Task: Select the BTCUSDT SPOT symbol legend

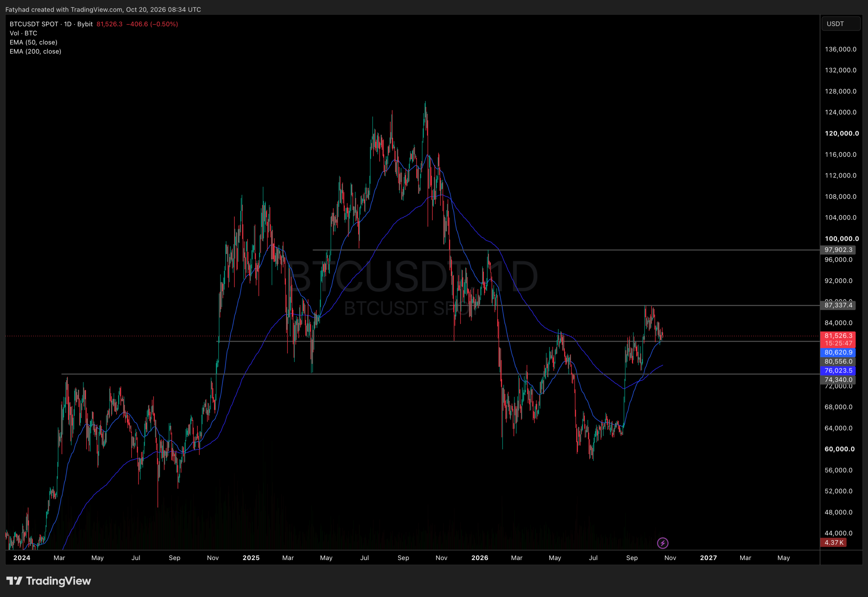Action: coord(51,24)
